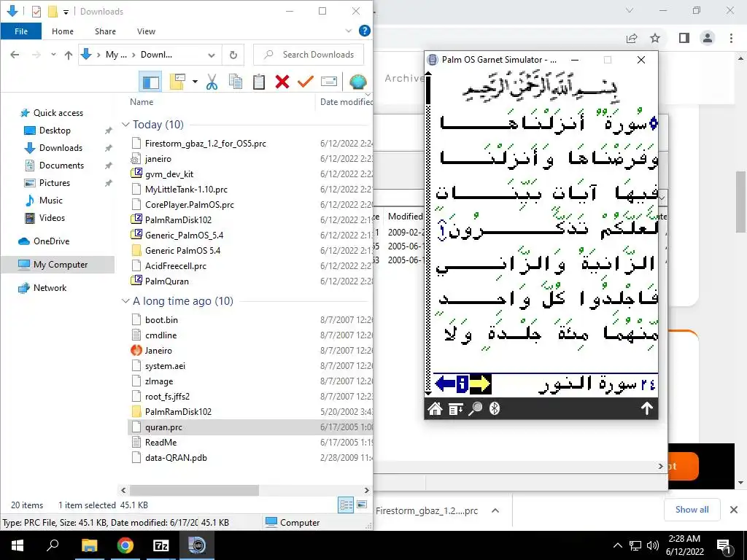Click the Windows Start button
The height and width of the screenshot is (560, 747).
(x=18, y=545)
